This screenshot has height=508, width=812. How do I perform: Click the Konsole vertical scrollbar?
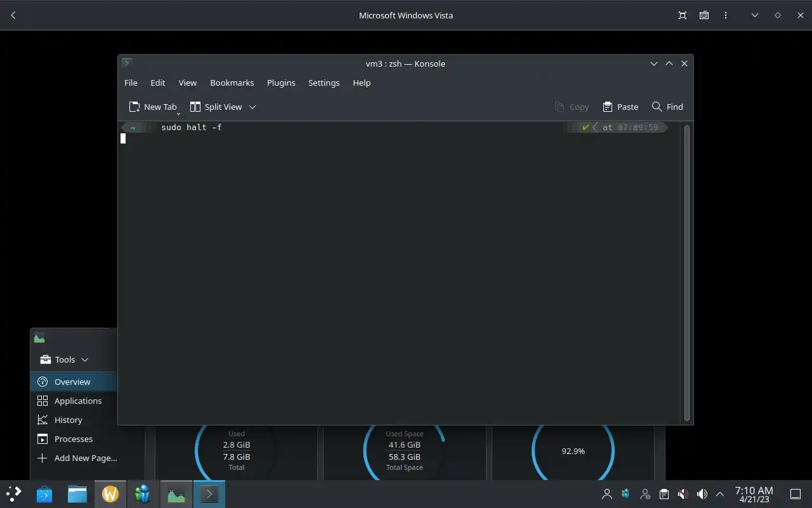(x=687, y=272)
